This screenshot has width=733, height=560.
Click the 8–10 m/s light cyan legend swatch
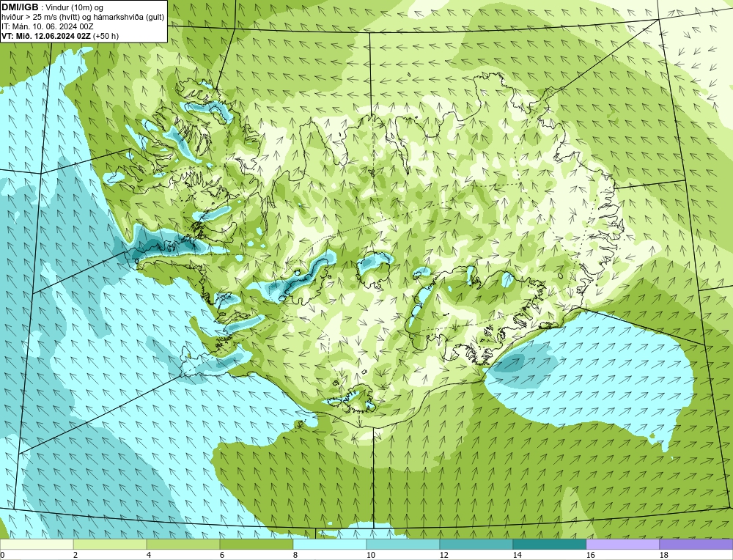pos(330,544)
